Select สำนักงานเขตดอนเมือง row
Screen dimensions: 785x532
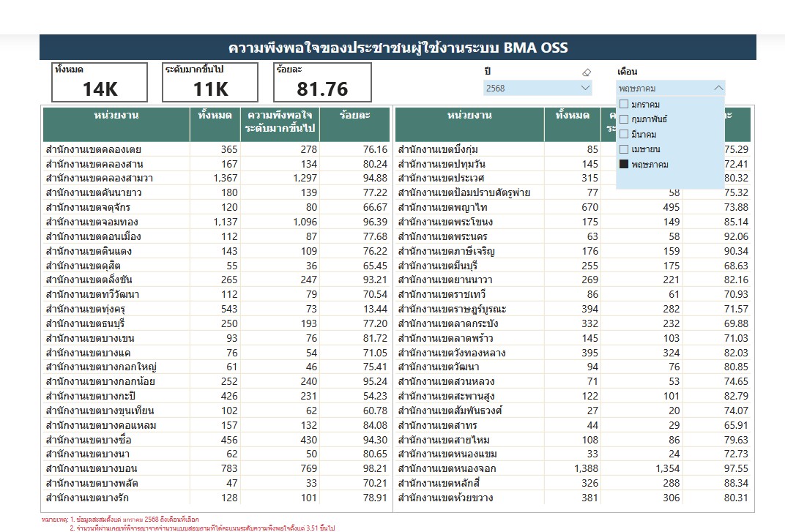(x=216, y=236)
